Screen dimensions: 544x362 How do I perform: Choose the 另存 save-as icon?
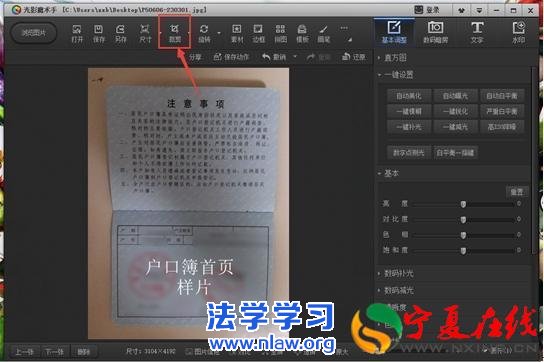point(120,33)
